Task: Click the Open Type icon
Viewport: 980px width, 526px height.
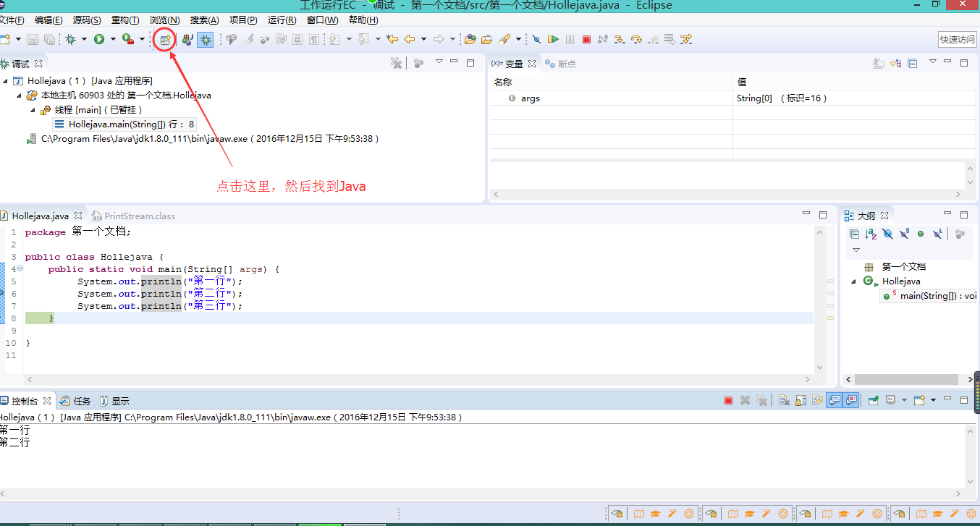Action: tap(470, 39)
